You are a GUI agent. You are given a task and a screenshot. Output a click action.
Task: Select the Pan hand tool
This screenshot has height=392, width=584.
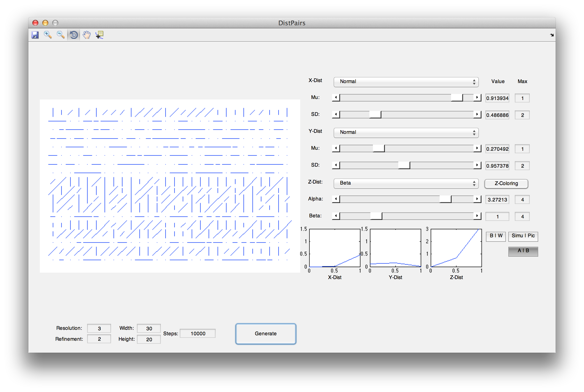pyautogui.click(x=87, y=35)
